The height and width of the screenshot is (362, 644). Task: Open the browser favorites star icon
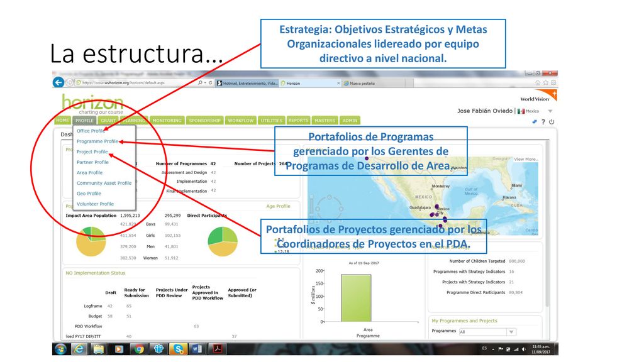545,82
